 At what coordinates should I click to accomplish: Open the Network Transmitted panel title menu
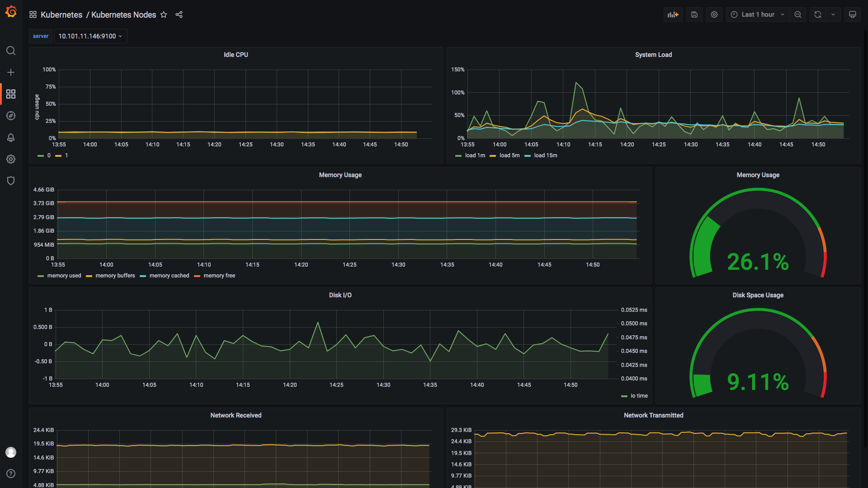(x=653, y=415)
